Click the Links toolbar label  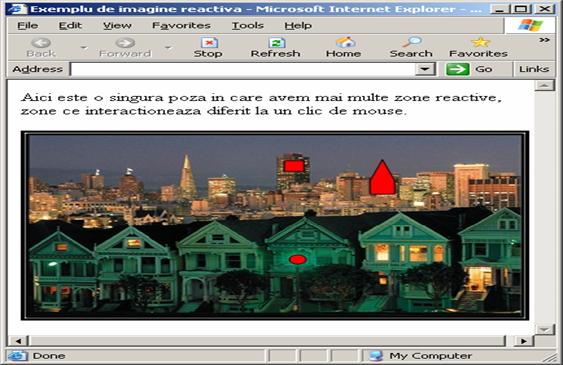pos(534,69)
